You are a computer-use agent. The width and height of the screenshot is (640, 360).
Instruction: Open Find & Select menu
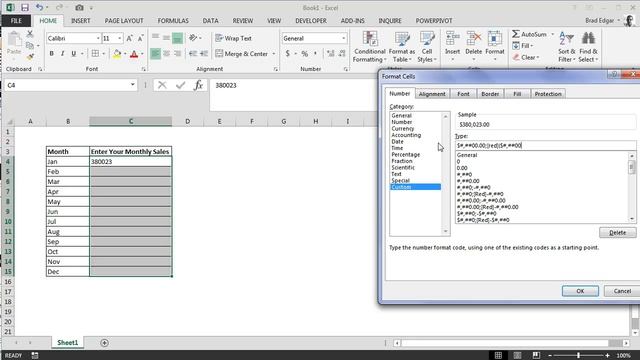(x=588, y=47)
